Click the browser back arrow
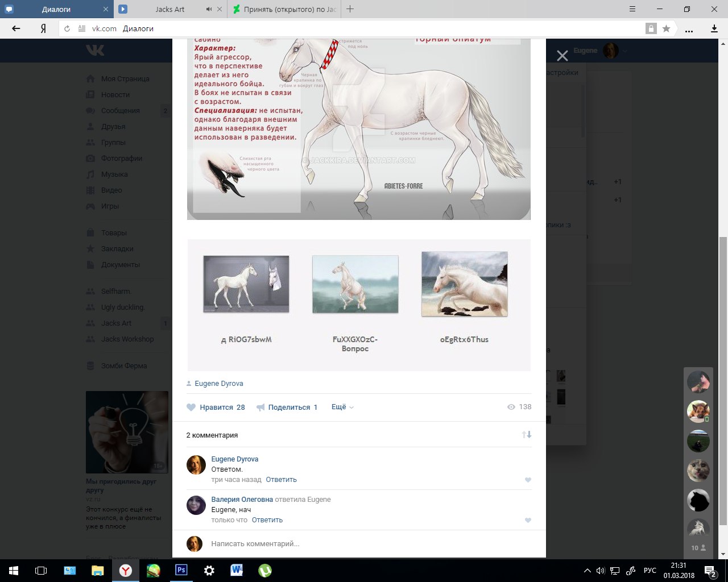Viewport: 728px width, 582px height. tap(16, 28)
